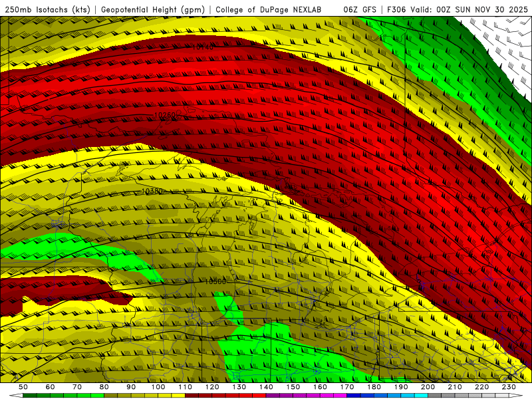Click the dark green swatch beneath the 50 label

pos(30,396)
